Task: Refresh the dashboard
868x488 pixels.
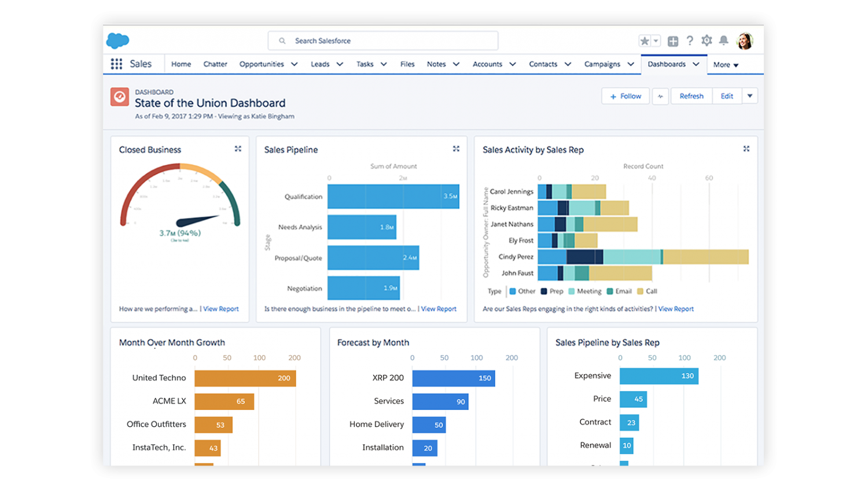Action: [692, 96]
